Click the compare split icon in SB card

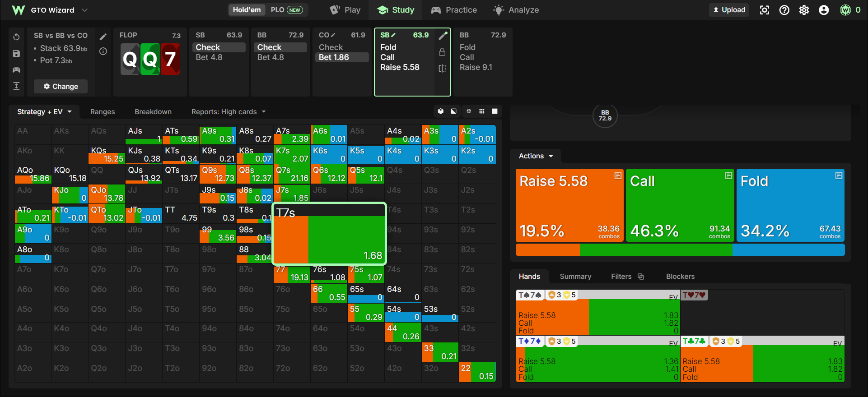pos(442,68)
